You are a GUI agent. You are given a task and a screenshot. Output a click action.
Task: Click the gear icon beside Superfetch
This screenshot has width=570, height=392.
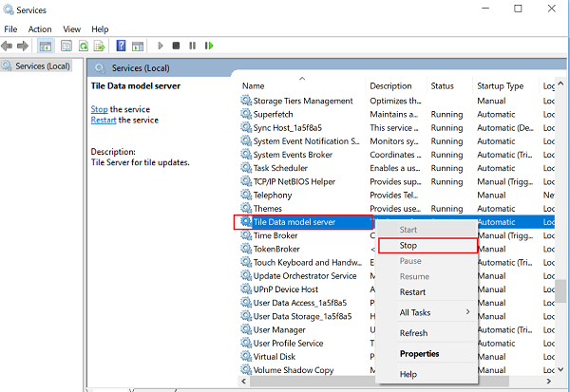(x=246, y=114)
